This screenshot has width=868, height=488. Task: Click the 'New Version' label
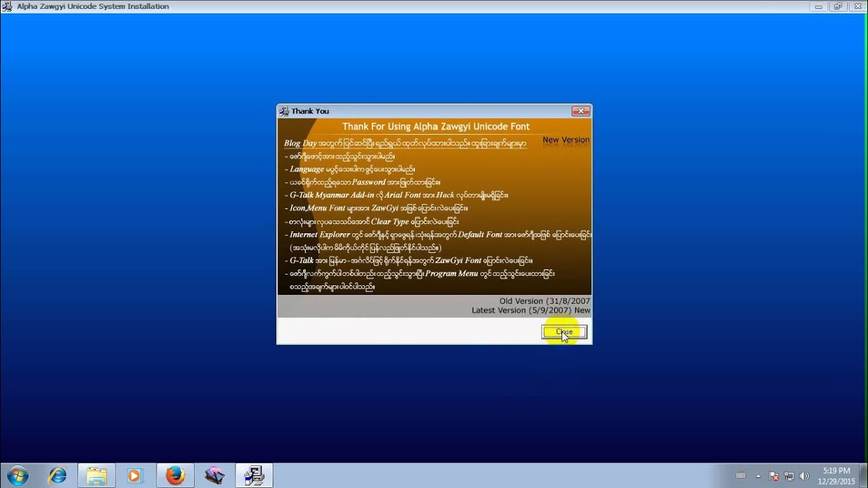tap(566, 140)
